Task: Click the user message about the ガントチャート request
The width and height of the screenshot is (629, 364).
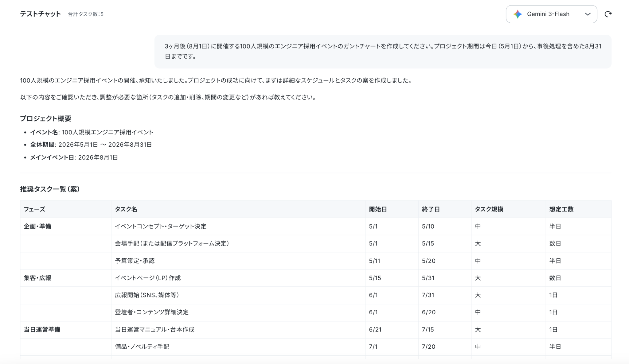Action: (383, 51)
